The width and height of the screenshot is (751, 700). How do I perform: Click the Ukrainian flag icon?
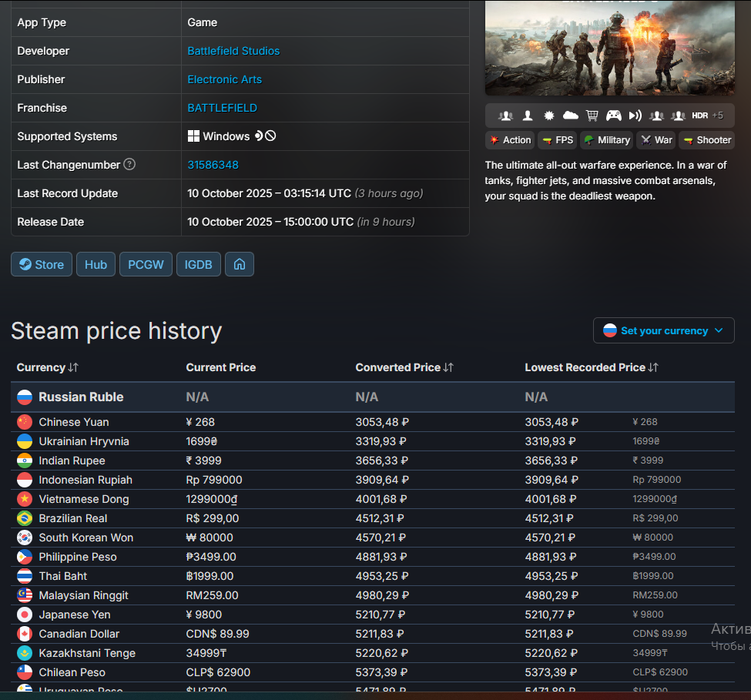point(25,441)
